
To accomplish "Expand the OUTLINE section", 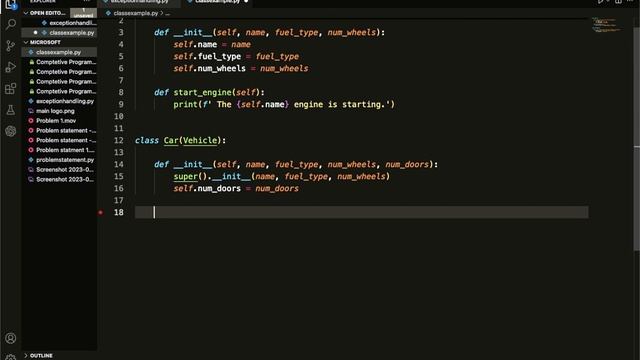I will click(26, 356).
